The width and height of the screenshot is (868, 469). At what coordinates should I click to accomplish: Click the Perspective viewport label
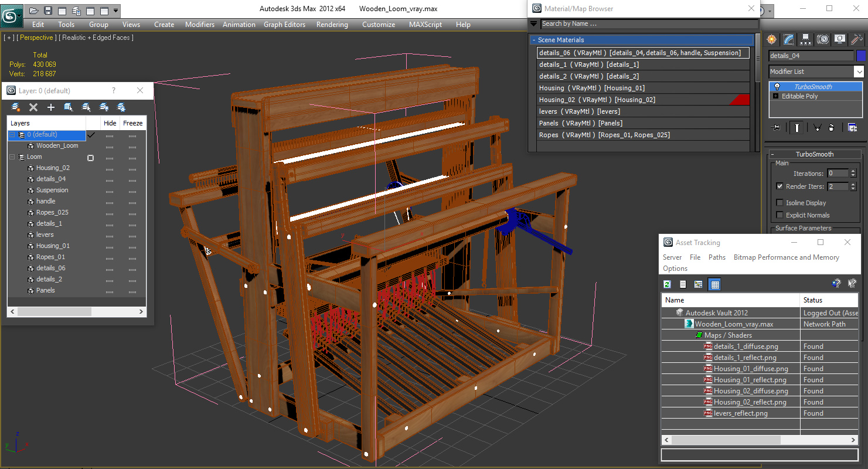pos(37,38)
